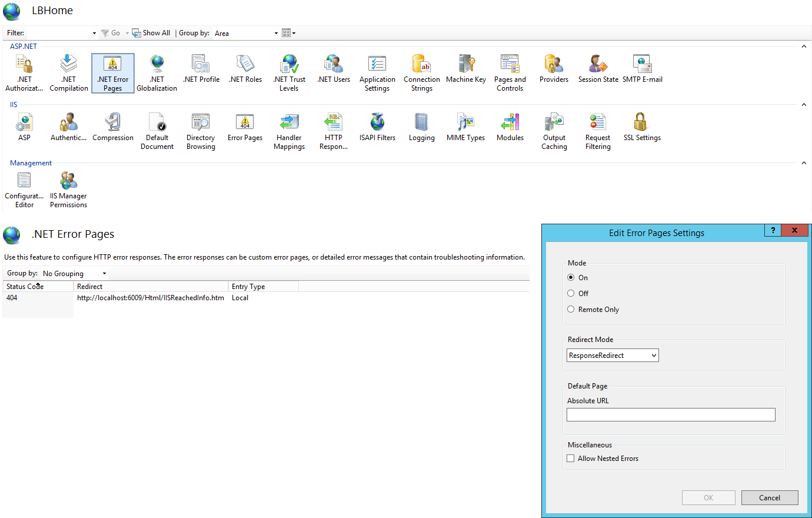Viewport: 812px width, 518px height.
Task: Open Machine Key feature
Action: [x=466, y=69]
